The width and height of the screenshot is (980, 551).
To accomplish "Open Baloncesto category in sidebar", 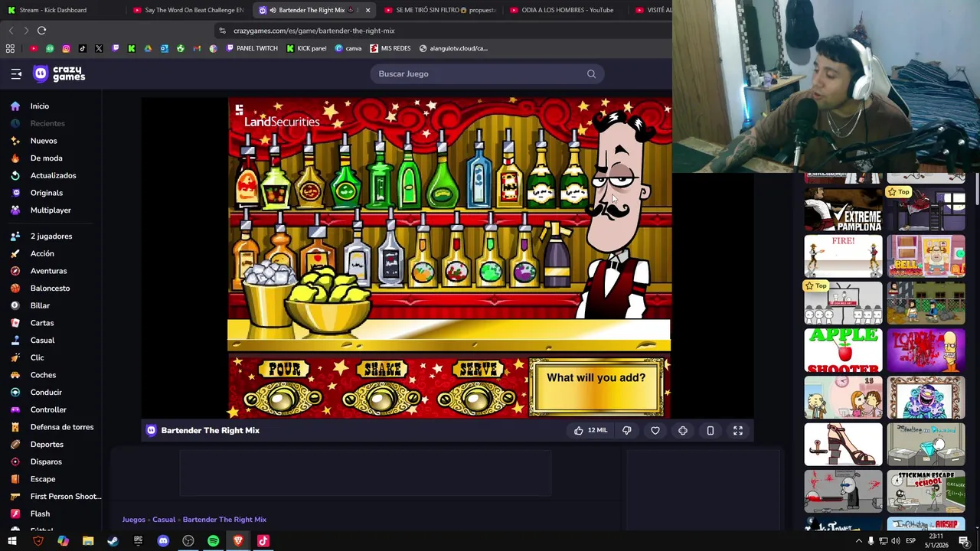I will click(x=51, y=289).
